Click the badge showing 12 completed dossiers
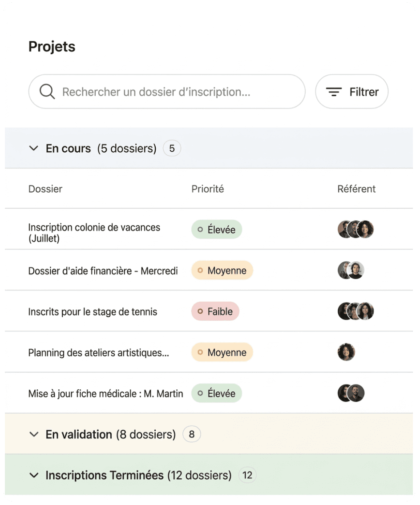420x505 pixels. (x=247, y=475)
